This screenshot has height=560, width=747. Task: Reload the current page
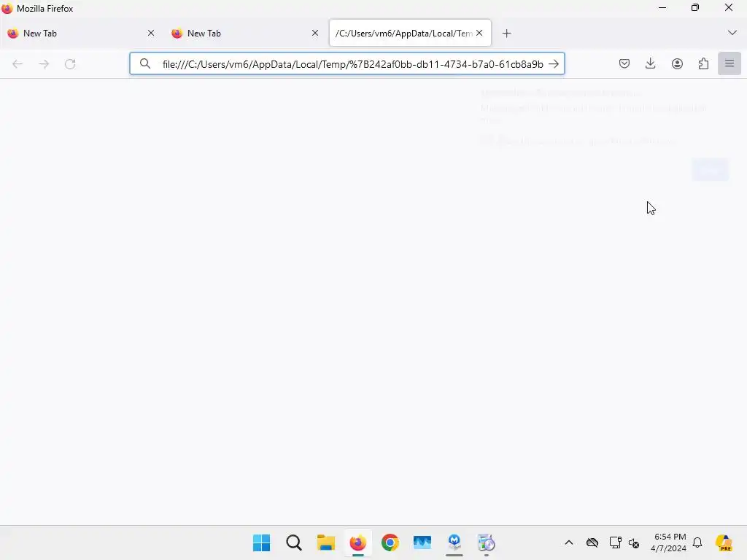pos(70,64)
